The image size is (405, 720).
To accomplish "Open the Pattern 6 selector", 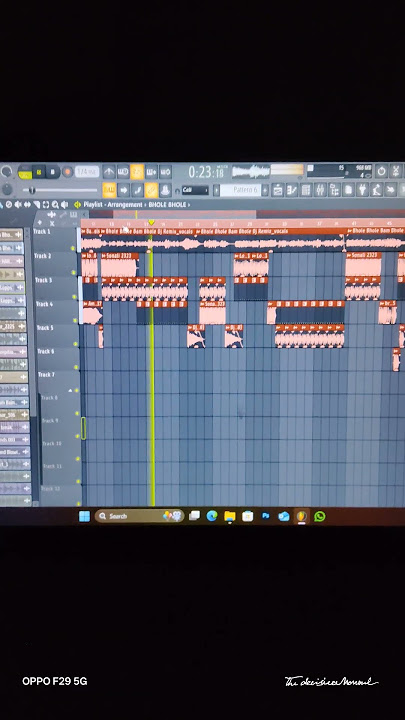I will pyautogui.click(x=240, y=190).
